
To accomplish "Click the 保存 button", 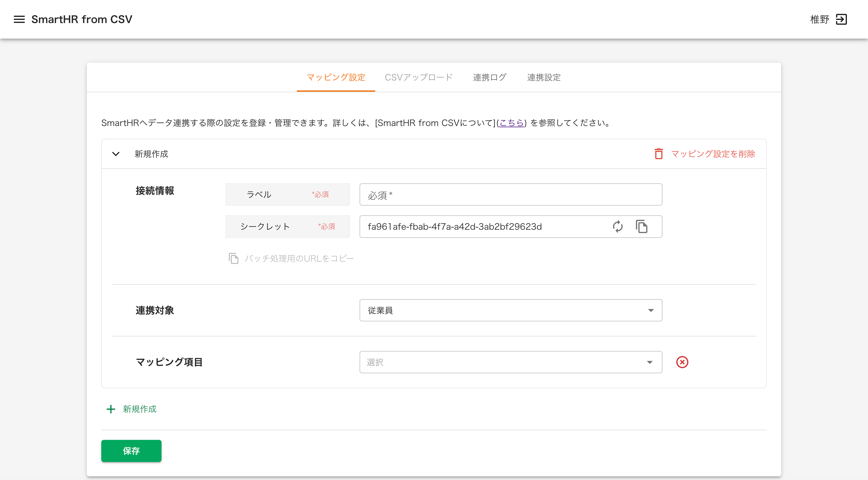I will (131, 451).
